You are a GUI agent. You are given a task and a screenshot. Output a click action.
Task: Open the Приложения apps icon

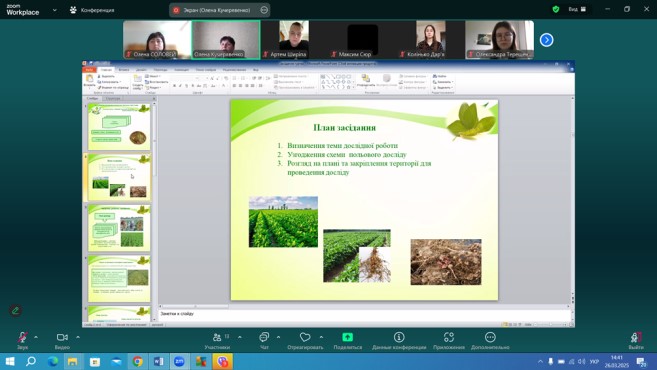coord(449,337)
